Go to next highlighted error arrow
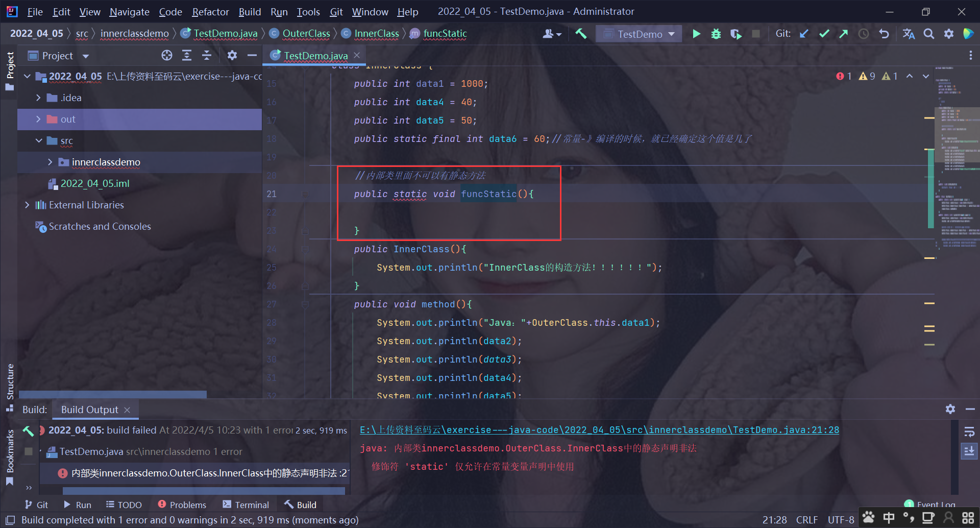The image size is (980, 528). tap(926, 76)
